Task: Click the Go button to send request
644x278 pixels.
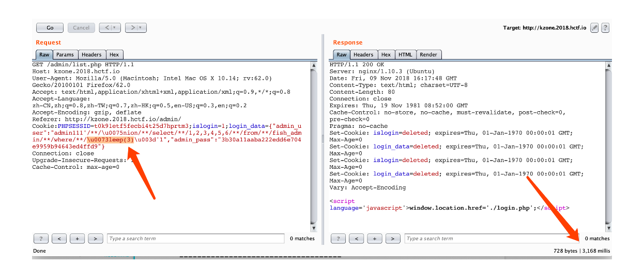Action: click(50, 28)
